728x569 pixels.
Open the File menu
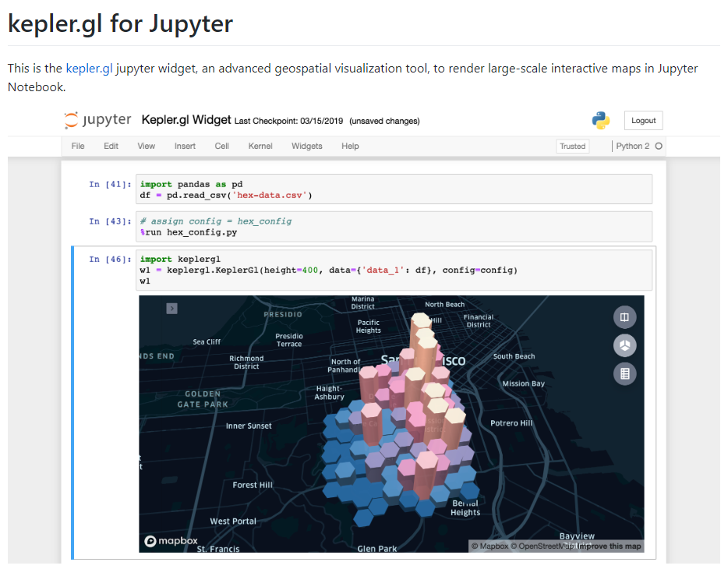click(77, 146)
